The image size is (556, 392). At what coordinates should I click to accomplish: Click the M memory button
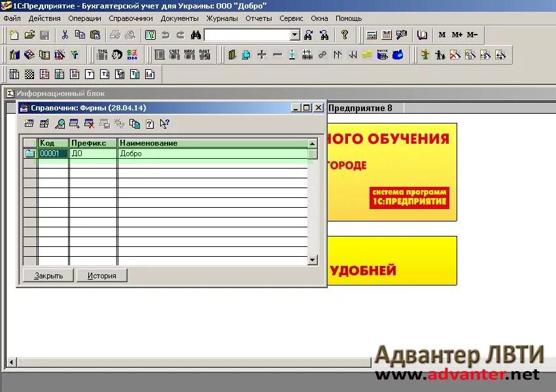point(442,35)
